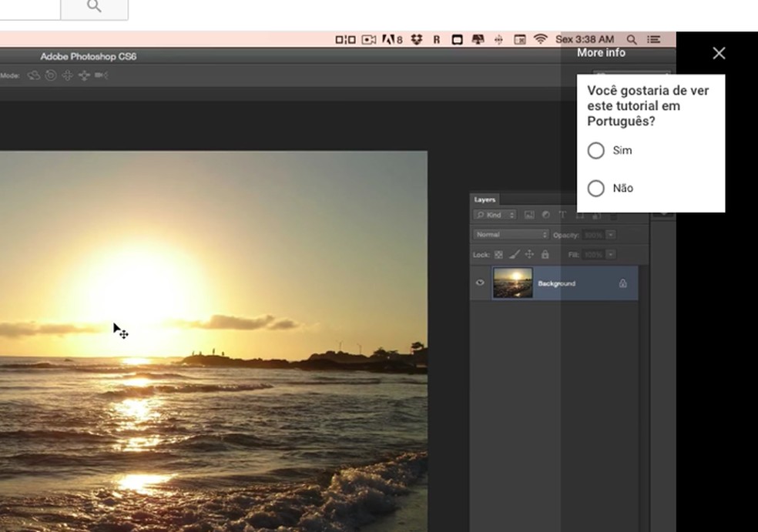758x532 pixels.
Task: Hide the Background layer with eye icon
Action: point(480,283)
